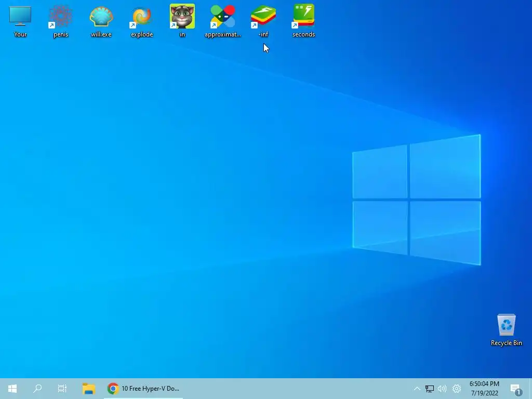
Task: Open volume speaker tray icon
Action: pos(442,389)
